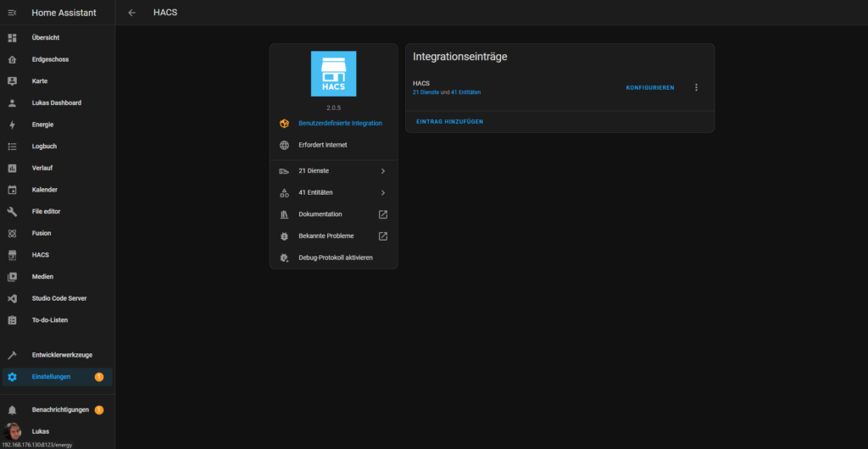This screenshot has height=449, width=868.
Task: Click external link icon next to Bekannte Probleme
Action: coord(382,236)
